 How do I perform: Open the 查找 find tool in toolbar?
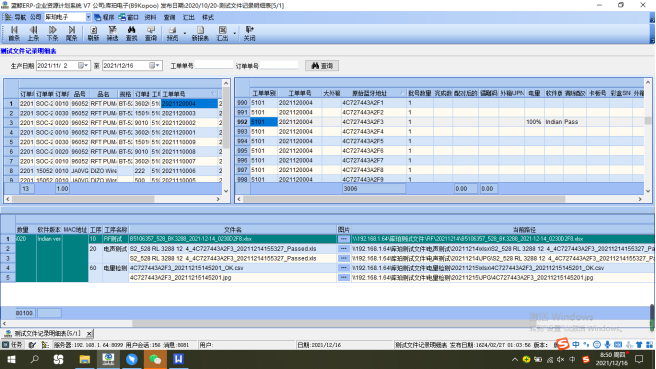pos(131,33)
